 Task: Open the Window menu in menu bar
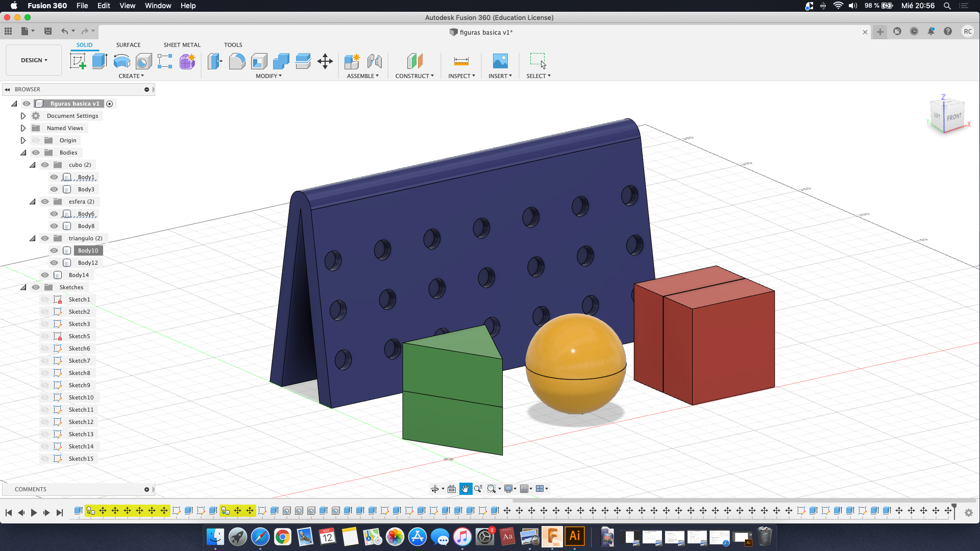(158, 6)
